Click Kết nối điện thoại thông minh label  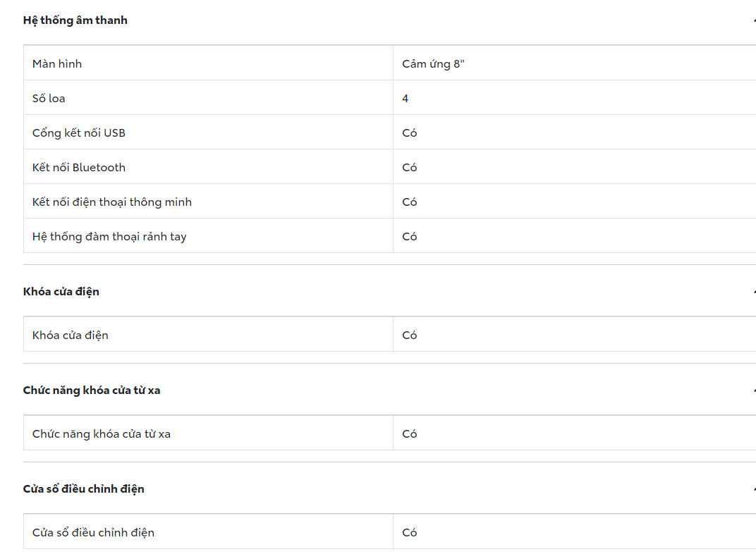[x=112, y=202]
